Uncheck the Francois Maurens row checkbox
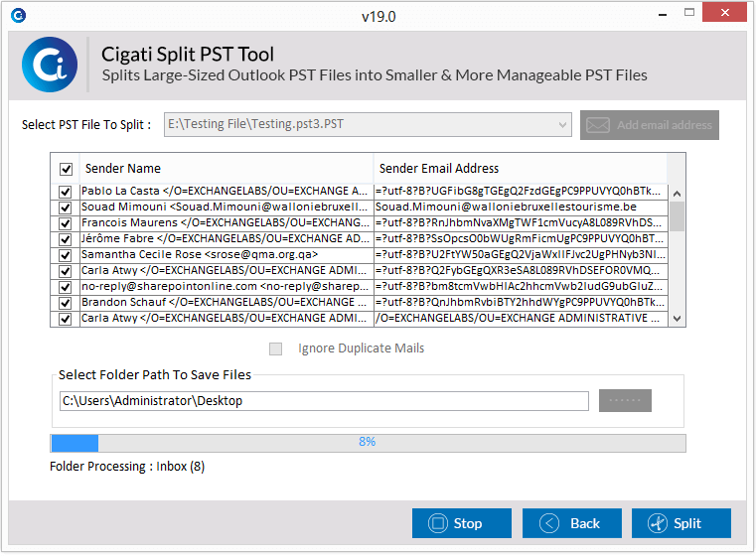 [x=66, y=223]
